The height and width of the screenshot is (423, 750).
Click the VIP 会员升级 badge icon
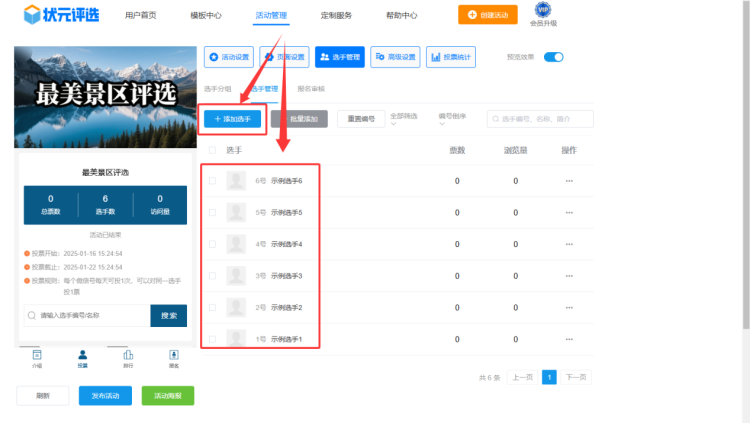(544, 12)
